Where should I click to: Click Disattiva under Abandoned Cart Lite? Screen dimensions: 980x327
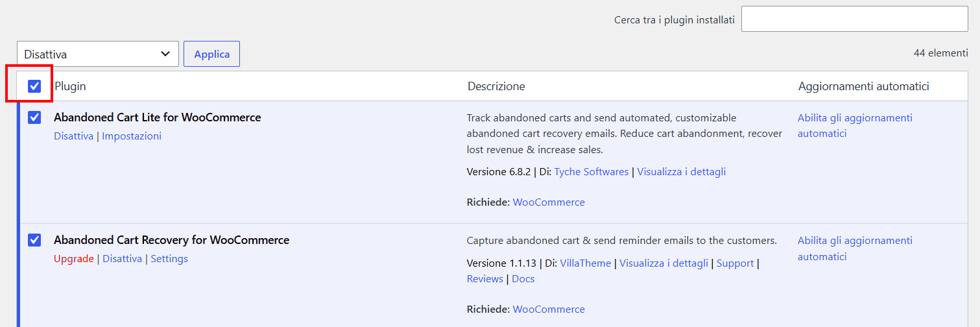tap(74, 136)
